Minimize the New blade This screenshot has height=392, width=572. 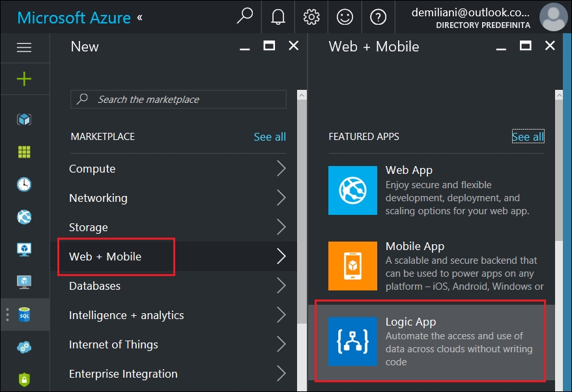pos(245,48)
